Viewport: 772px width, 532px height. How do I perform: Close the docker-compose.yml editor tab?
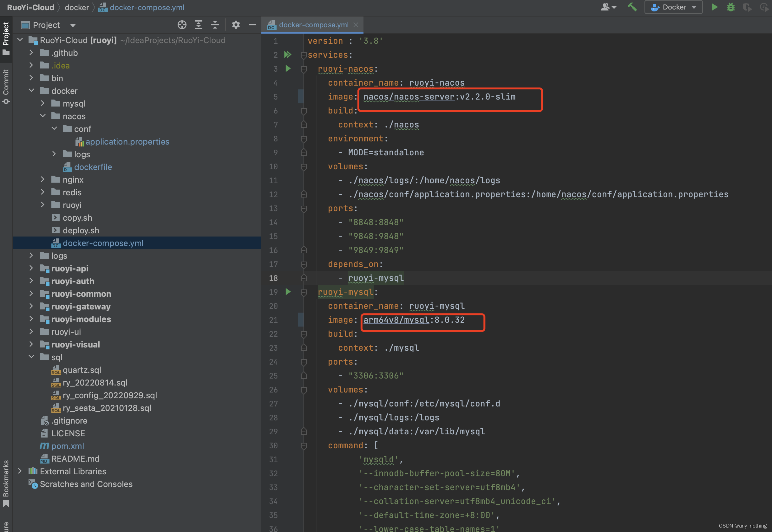tap(356, 25)
